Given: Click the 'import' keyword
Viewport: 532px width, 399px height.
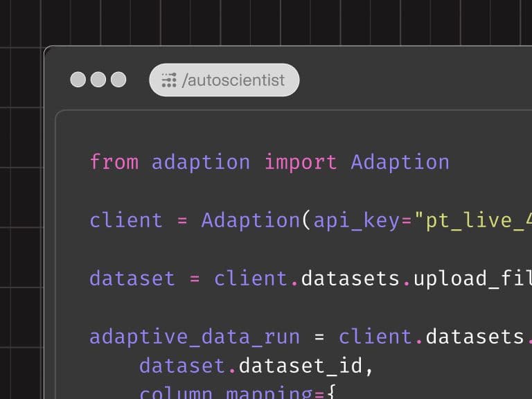Looking at the screenshot, I should click(301, 162).
